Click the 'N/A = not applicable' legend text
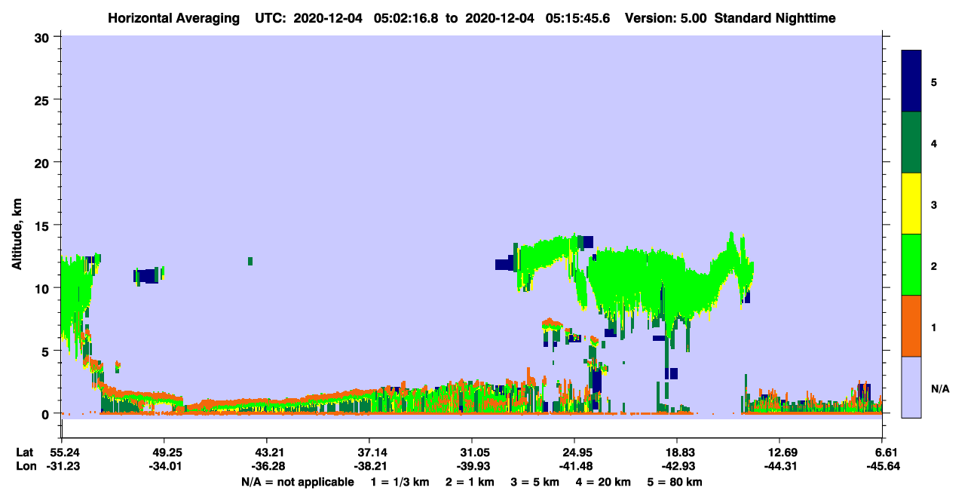Viewport: 980px width, 503px height. point(297,482)
